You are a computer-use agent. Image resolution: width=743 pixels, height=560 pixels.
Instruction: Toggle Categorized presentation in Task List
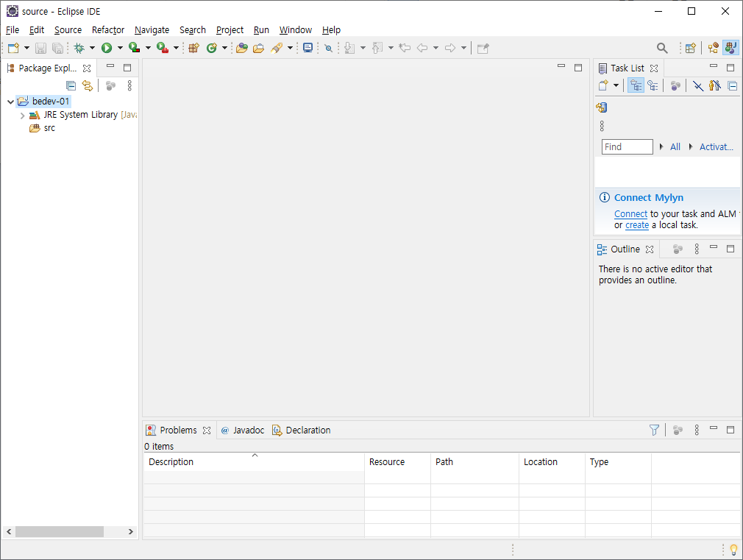pos(636,86)
